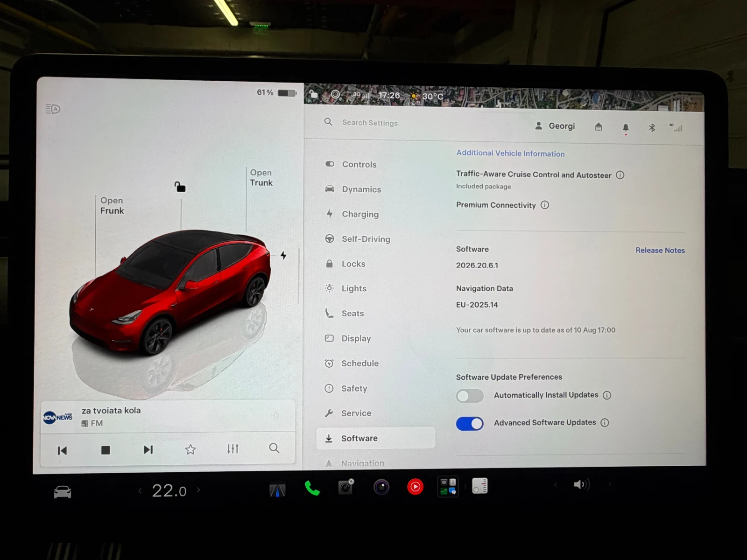Open the Phone app
Viewport: 747px width, 560px height.
[312, 488]
